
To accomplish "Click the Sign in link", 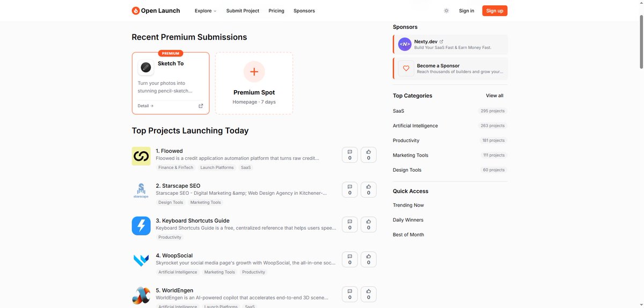I will click(466, 11).
